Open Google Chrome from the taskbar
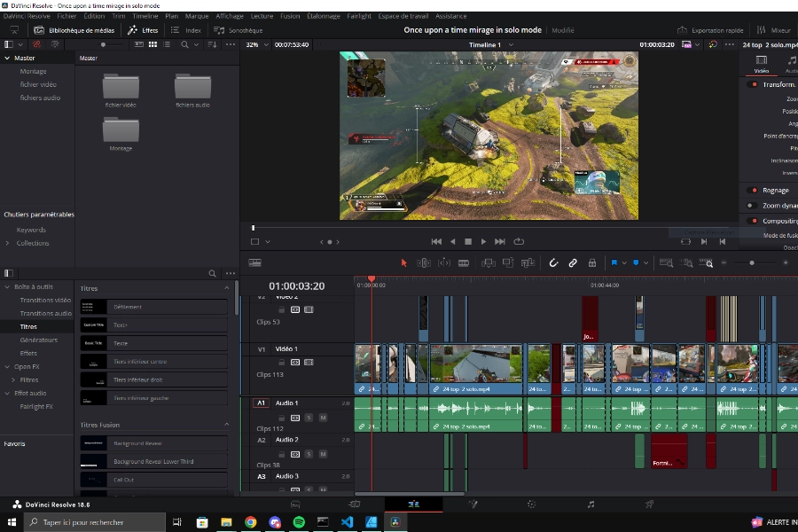Viewport: 798px width, 532px height. [x=250, y=522]
